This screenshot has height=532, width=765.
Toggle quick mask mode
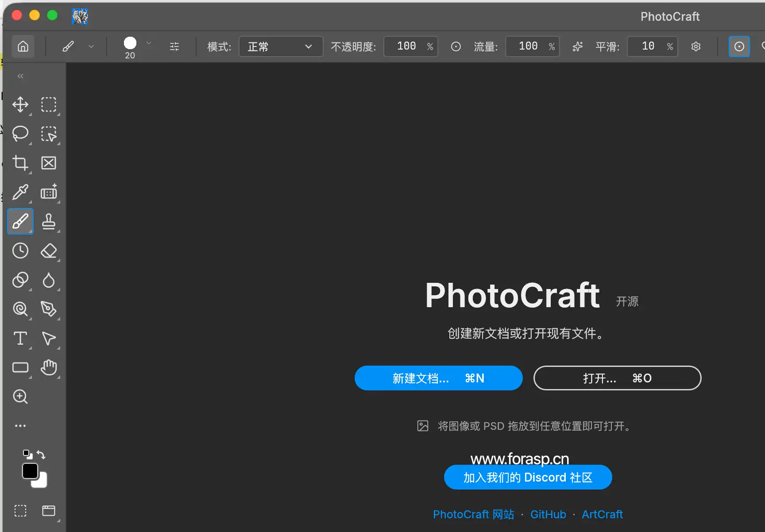[x=20, y=511]
